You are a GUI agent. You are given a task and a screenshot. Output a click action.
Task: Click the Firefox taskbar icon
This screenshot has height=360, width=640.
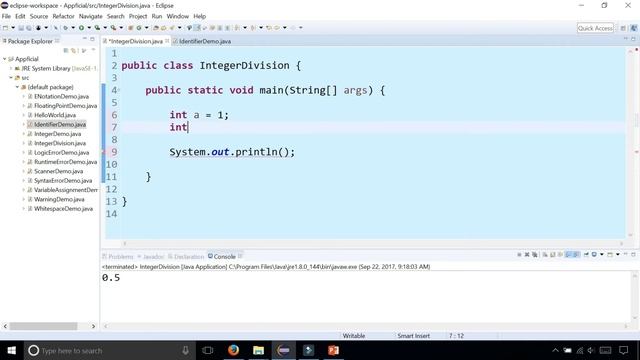coord(233,350)
